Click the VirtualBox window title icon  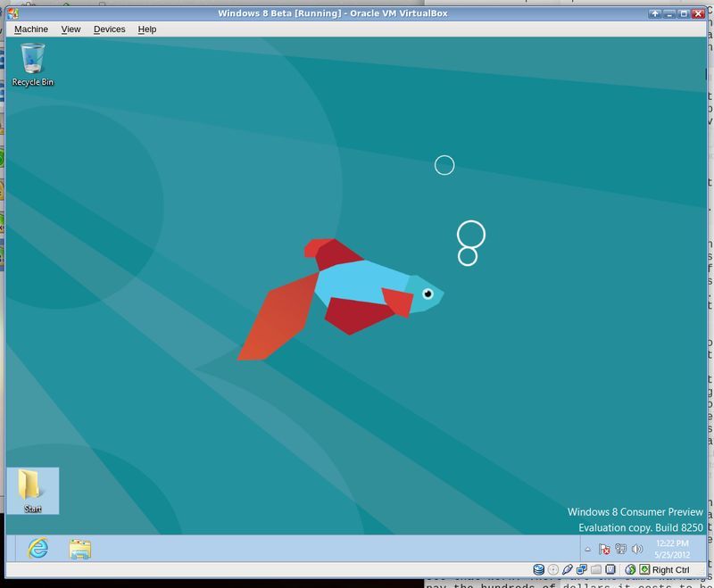click(x=12, y=13)
